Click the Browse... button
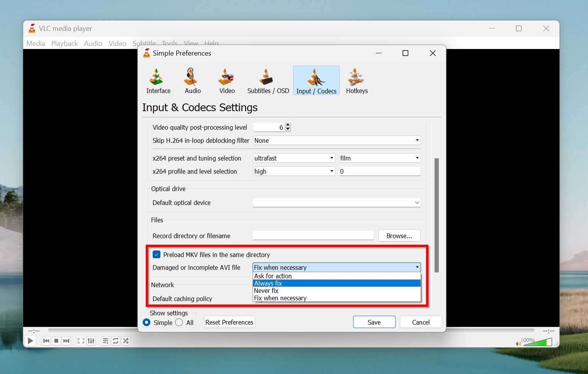This screenshot has width=588, height=374. tap(399, 236)
